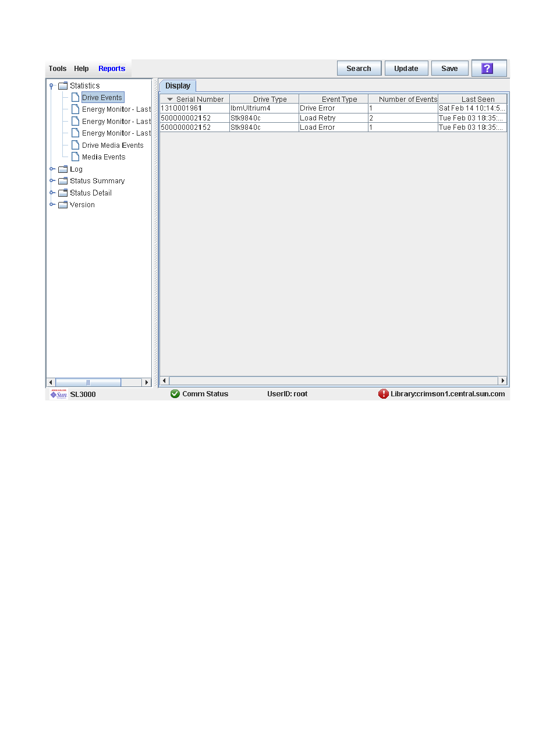Select the Load Error event cell
Screen dimensions: 553x756
(x=334, y=127)
